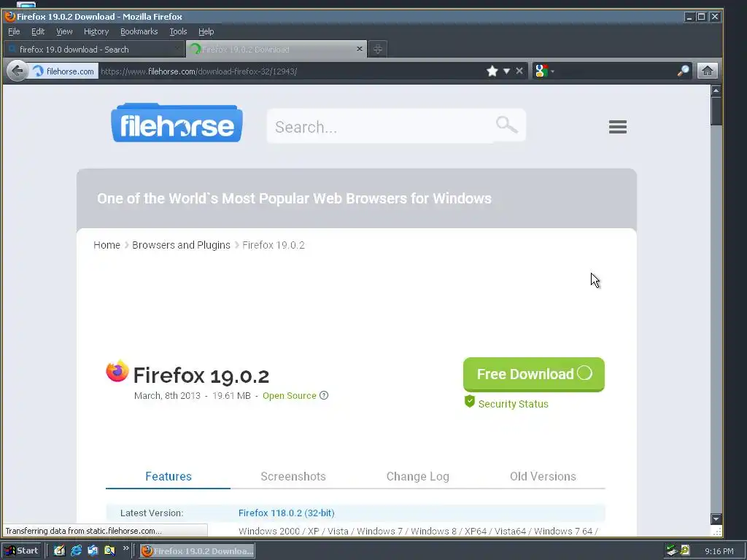
Task: Click the filehorse.com site identity badge
Action: pyautogui.click(x=63, y=71)
